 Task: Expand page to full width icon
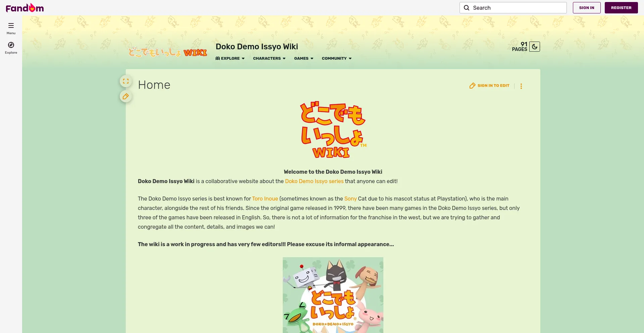[x=126, y=81]
